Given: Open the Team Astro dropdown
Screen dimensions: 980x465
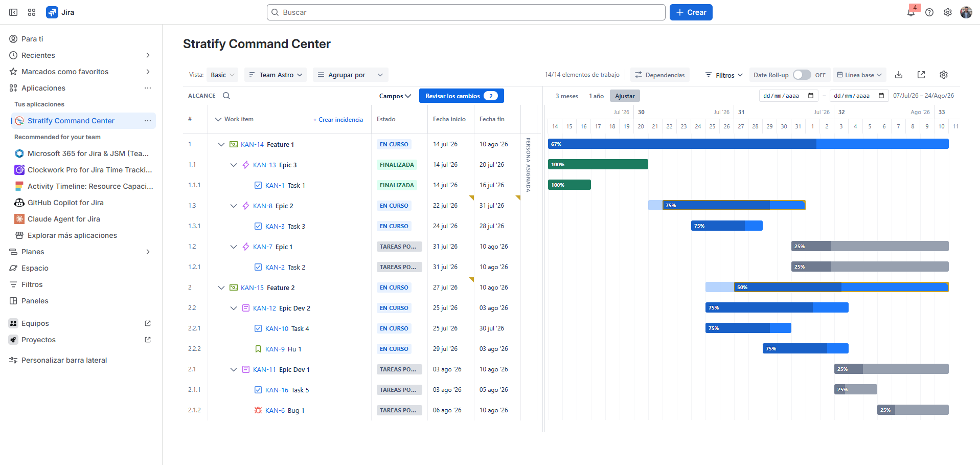Looking at the screenshot, I should (x=275, y=75).
